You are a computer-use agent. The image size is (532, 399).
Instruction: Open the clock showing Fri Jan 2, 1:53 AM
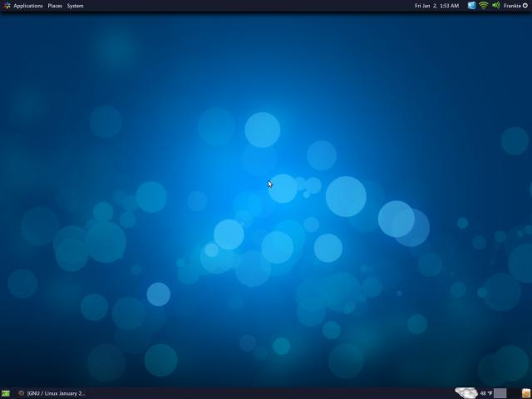(436, 6)
